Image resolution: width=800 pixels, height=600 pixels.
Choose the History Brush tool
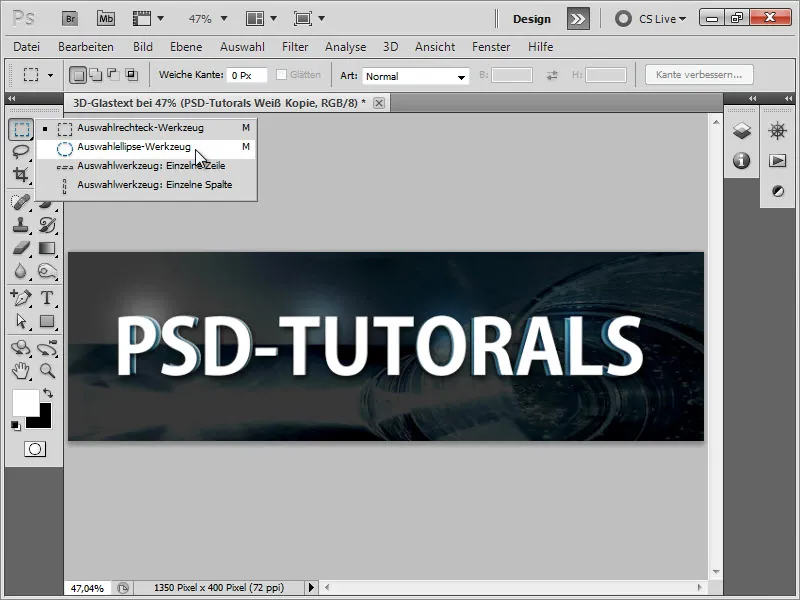coord(47,225)
